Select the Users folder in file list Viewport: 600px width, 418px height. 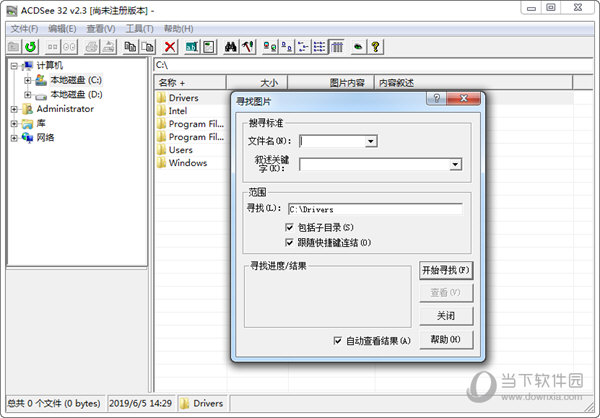tap(180, 150)
